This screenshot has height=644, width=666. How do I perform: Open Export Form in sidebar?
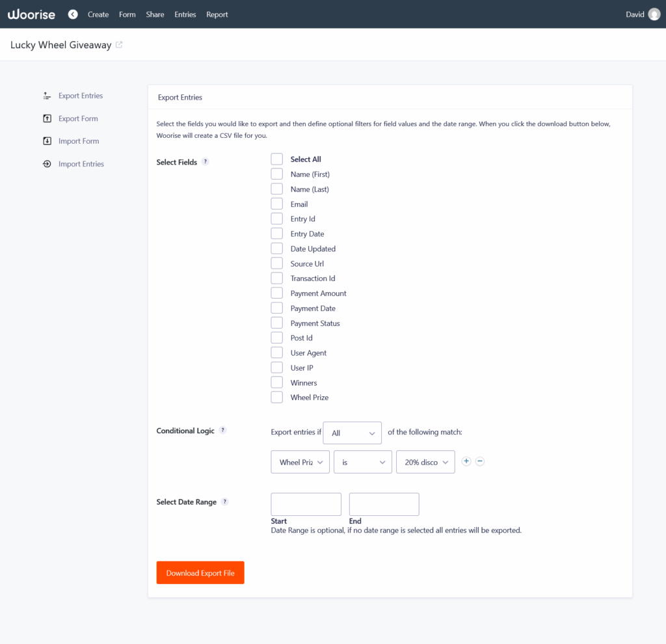pyautogui.click(x=78, y=118)
